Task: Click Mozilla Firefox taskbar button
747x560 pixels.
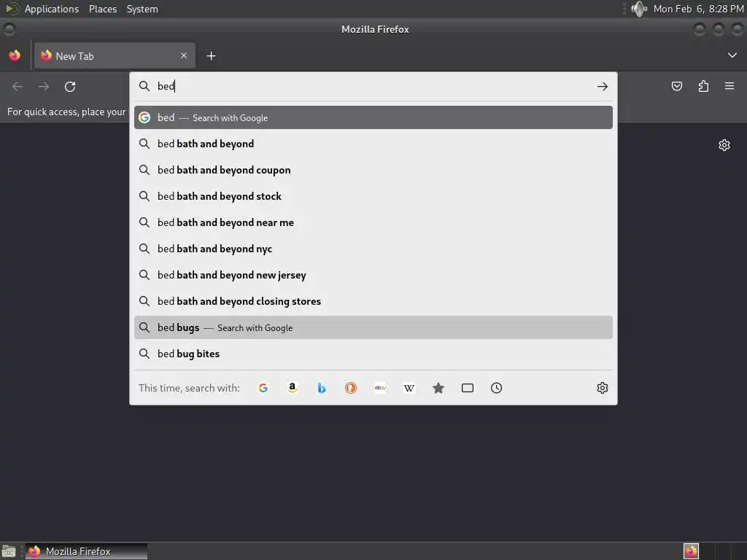Action: click(86, 551)
